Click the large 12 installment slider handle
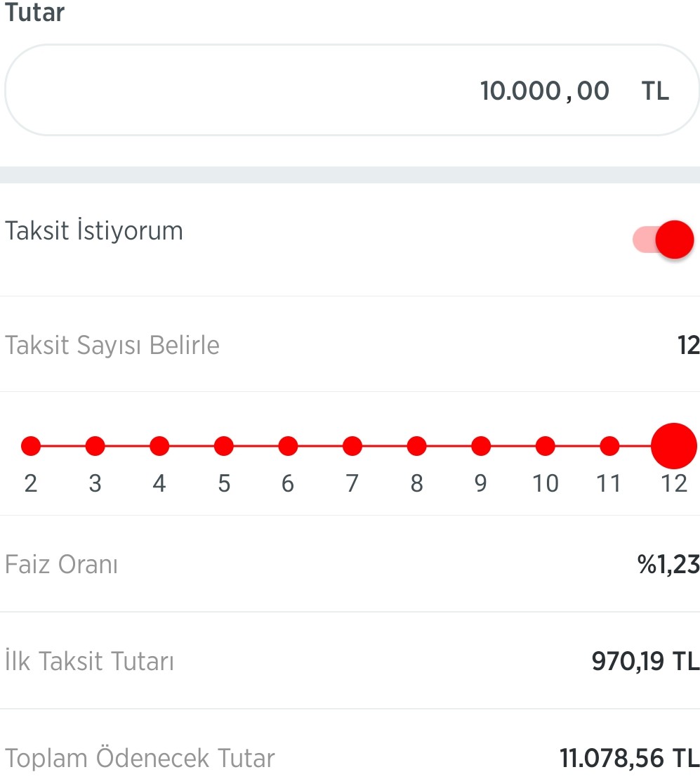This screenshot has height=779, width=700. pos(674,446)
